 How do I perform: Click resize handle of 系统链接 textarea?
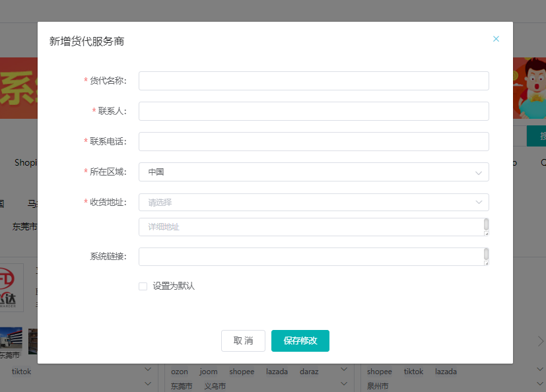point(487,263)
